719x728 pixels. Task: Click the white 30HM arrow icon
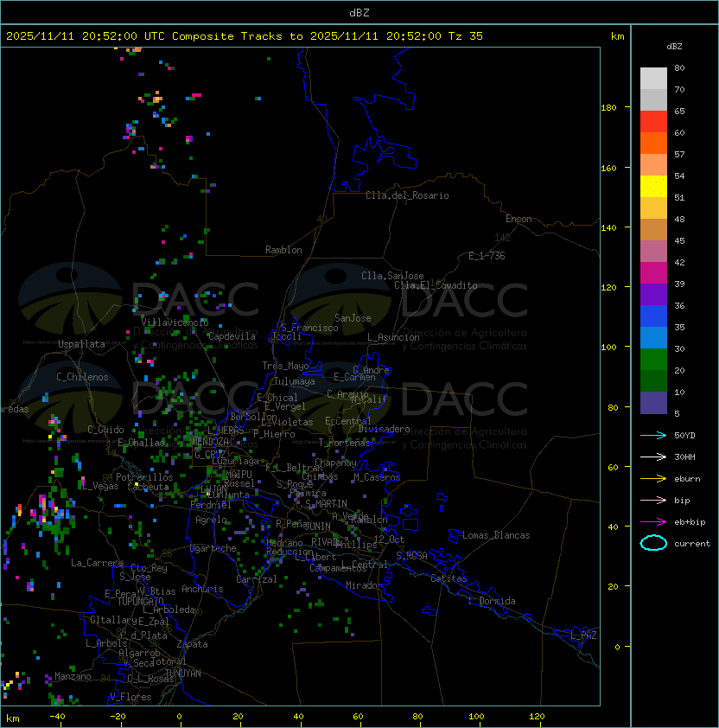click(x=653, y=457)
